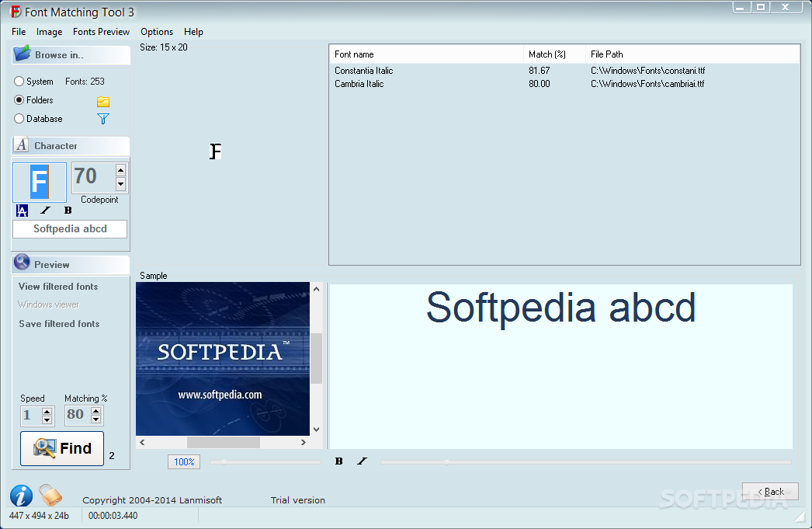The image size is (812, 529).
Task: Toggle bold B icon under the character preview
Action: click(x=68, y=211)
